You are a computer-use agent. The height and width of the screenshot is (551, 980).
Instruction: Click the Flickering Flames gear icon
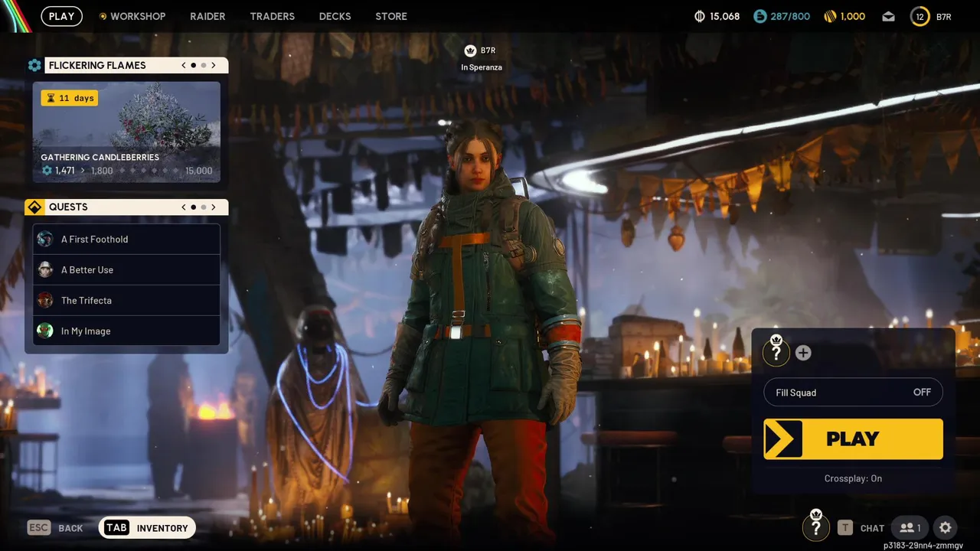click(x=34, y=65)
